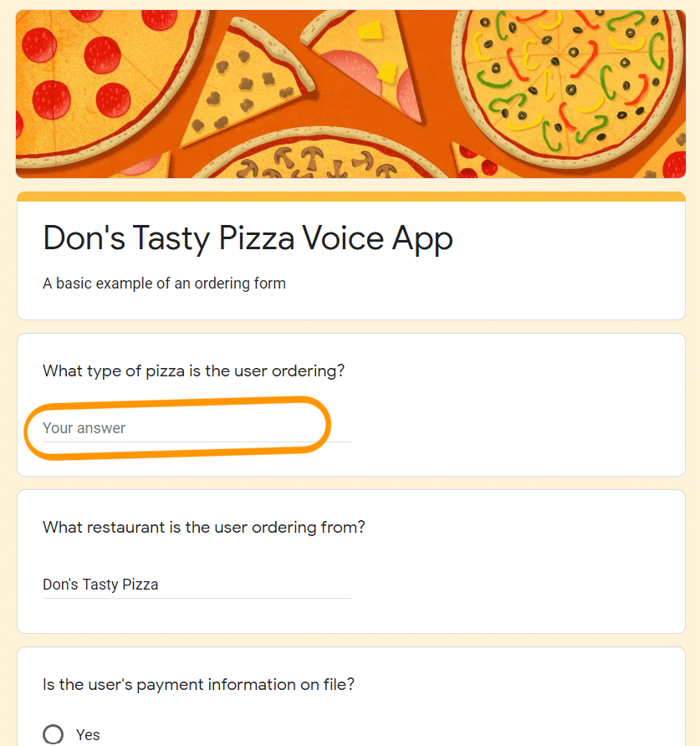The height and width of the screenshot is (746, 700).
Task: Click the 'Don's Tasty Pizza Voice App' title
Action: point(248,238)
